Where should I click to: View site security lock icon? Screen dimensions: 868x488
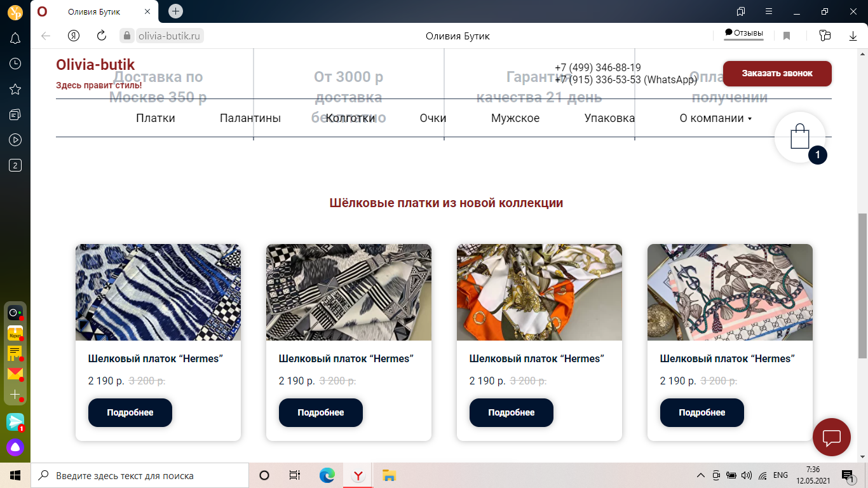pos(128,36)
